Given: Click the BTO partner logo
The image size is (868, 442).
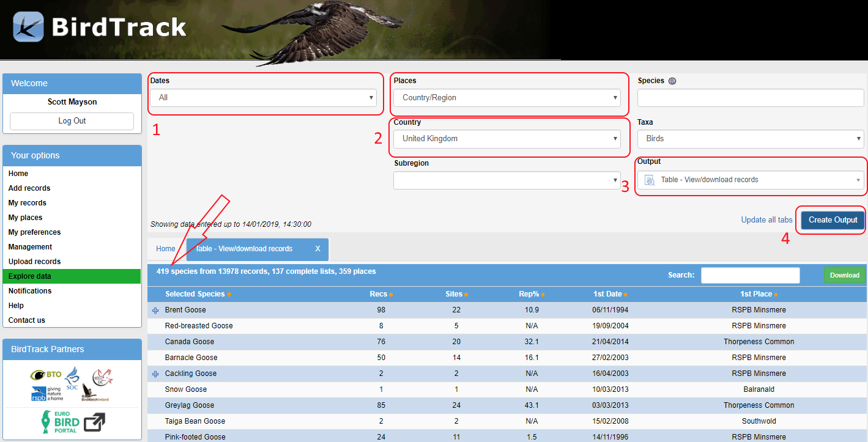Looking at the screenshot, I should (45, 375).
